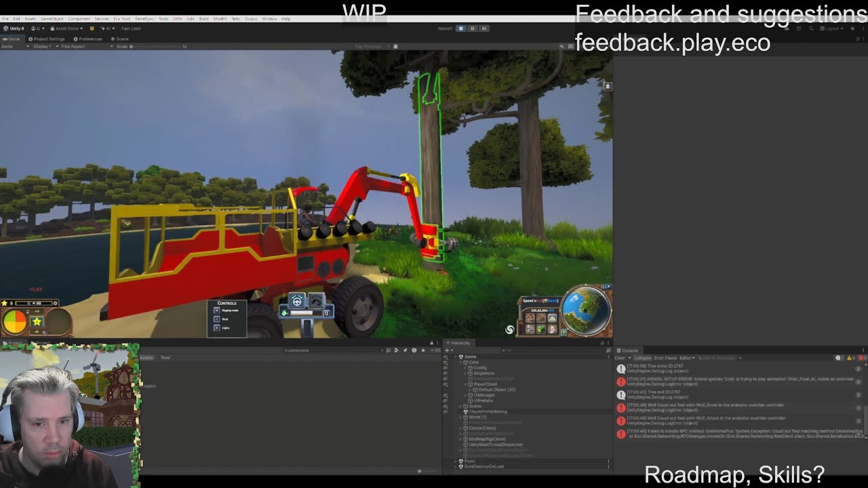Collapse the Core object in Hierarchy
The width and height of the screenshot is (868, 488).
tap(460, 362)
